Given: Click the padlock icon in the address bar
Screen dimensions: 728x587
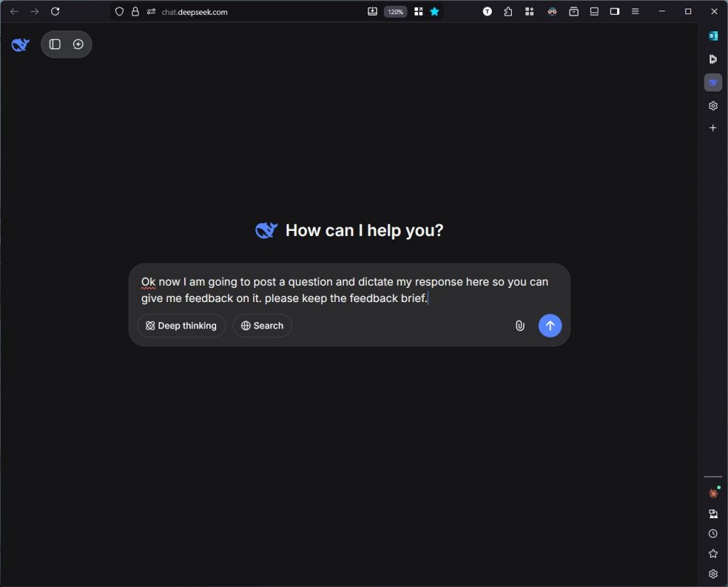Looking at the screenshot, I should (135, 11).
